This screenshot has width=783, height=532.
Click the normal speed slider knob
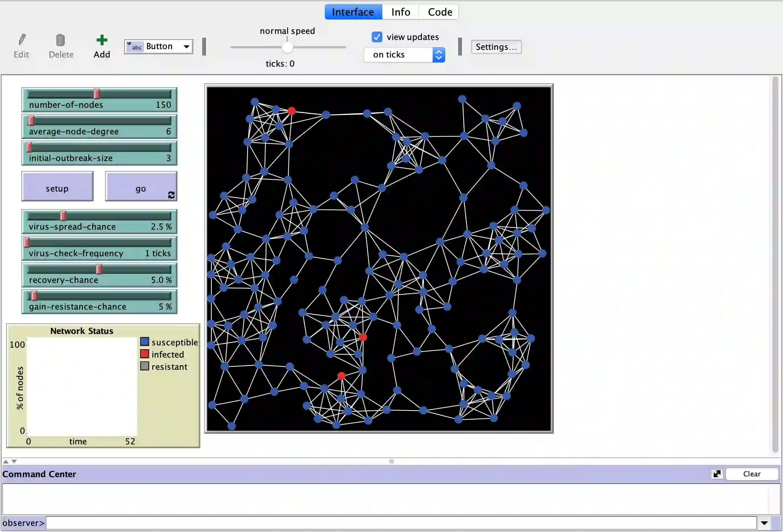point(288,47)
